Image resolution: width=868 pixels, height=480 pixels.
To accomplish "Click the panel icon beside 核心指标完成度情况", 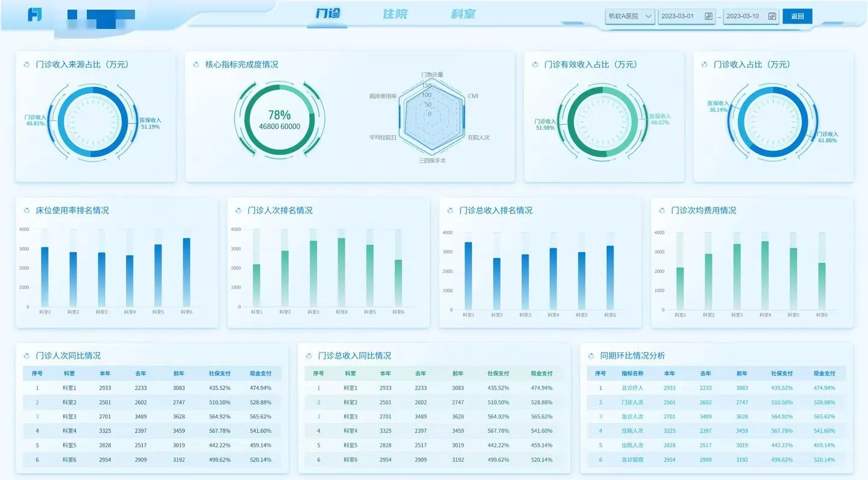I will 195,65.
